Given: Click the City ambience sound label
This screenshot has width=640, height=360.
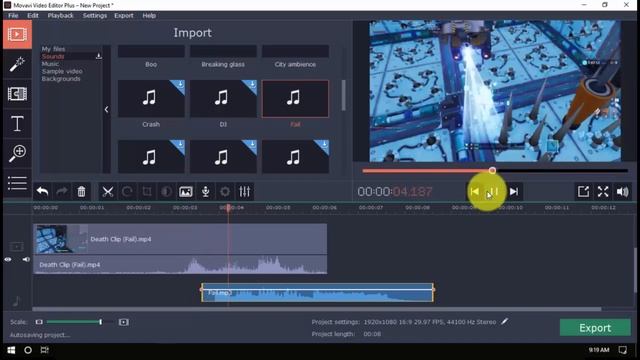Looking at the screenshot, I should (295, 64).
